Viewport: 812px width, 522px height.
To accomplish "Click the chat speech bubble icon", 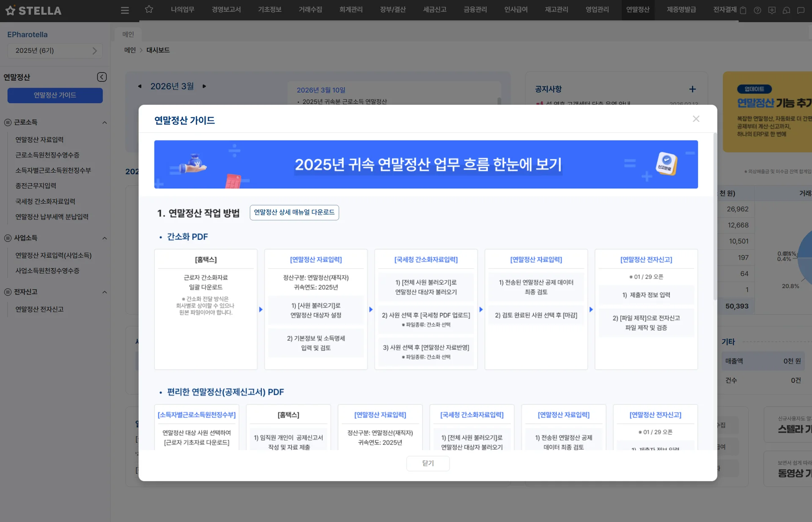I will pos(801,11).
